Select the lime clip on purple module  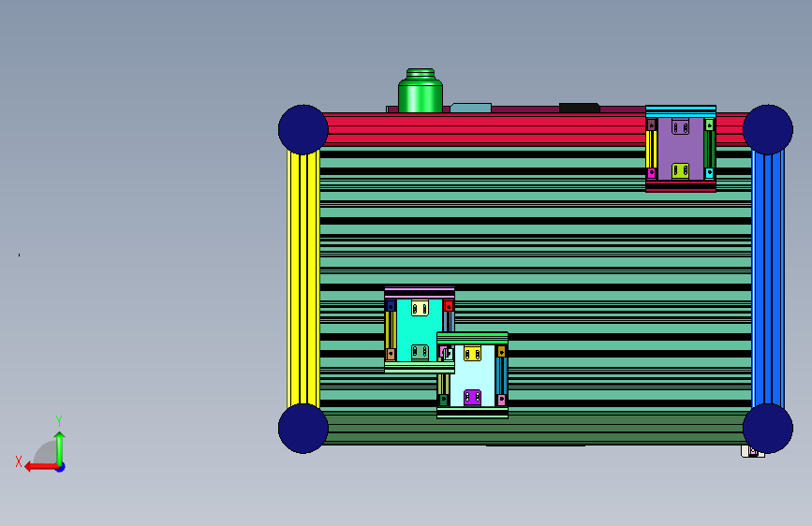(681, 171)
